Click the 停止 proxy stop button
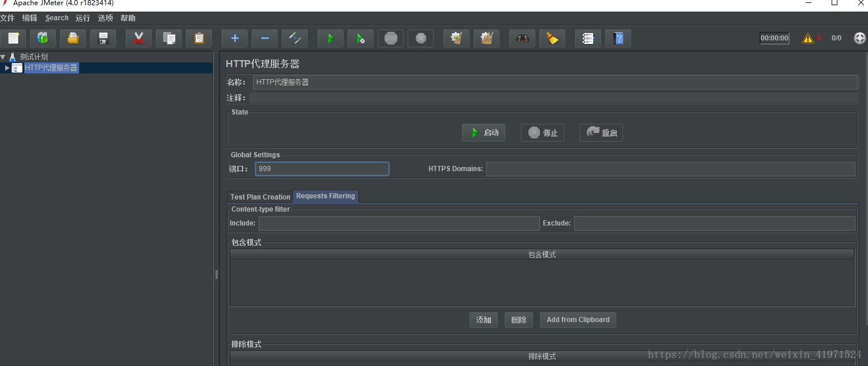 (543, 132)
